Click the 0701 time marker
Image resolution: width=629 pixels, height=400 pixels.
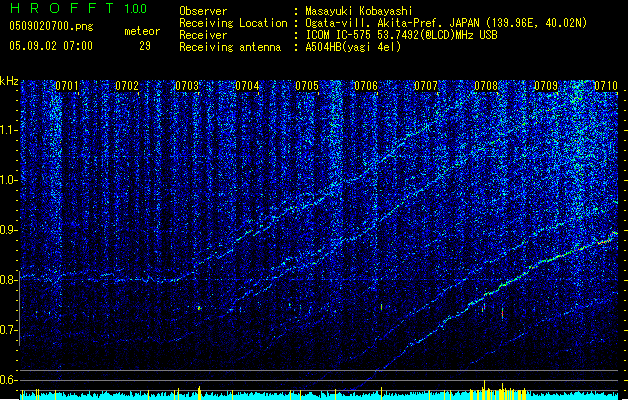pos(67,86)
